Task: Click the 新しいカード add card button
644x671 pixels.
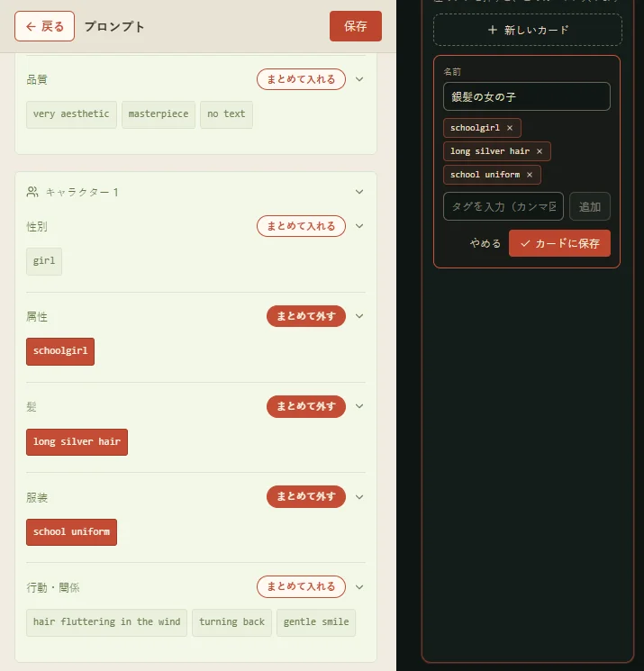Action: pyautogui.click(x=528, y=30)
